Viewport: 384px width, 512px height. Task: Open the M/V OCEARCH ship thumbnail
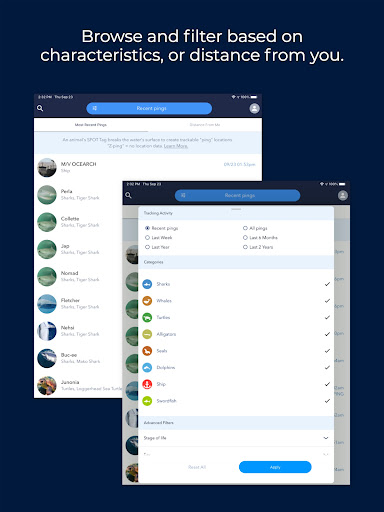(47, 167)
